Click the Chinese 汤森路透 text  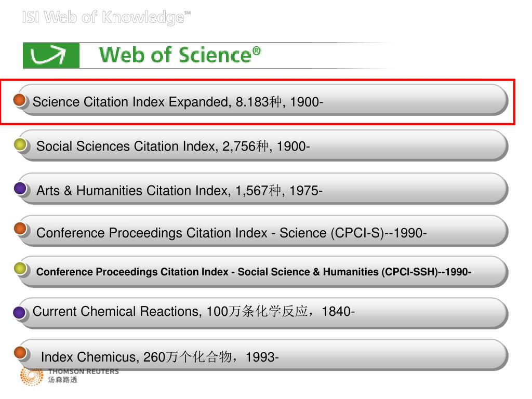click(x=63, y=380)
